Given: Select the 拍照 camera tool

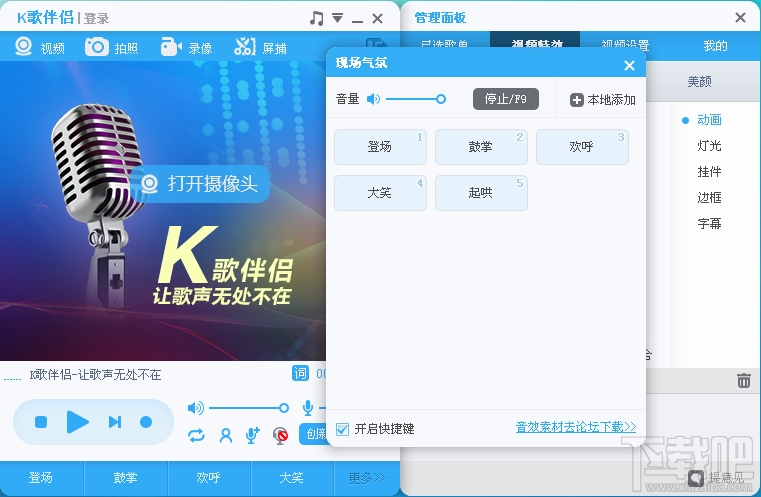Looking at the screenshot, I should point(112,47).
